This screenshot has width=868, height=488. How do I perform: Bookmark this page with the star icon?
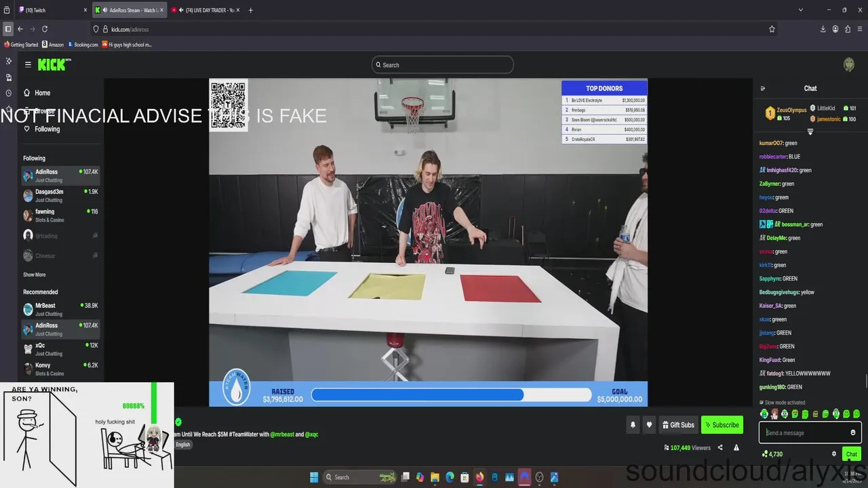(x=772, y=29)
